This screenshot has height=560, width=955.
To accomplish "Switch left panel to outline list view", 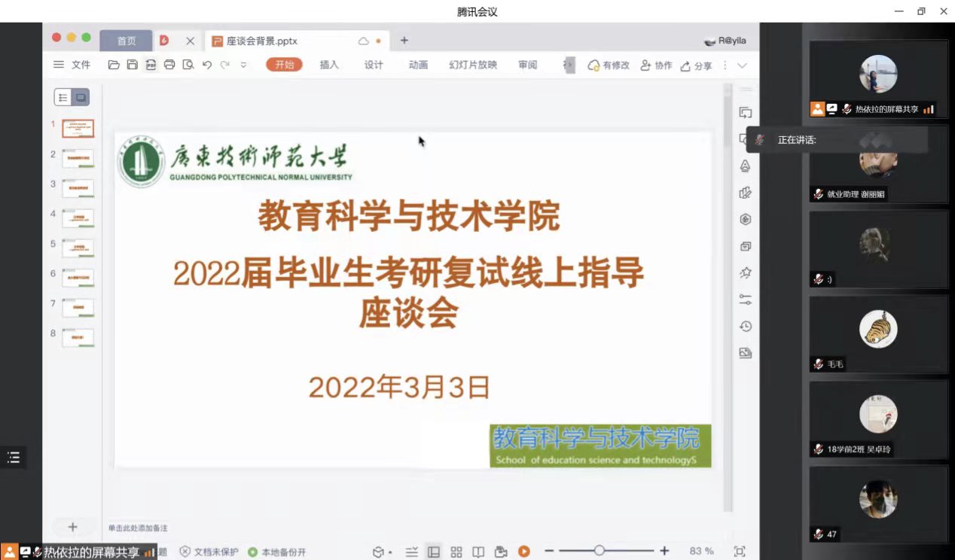I will pos(63,98).
